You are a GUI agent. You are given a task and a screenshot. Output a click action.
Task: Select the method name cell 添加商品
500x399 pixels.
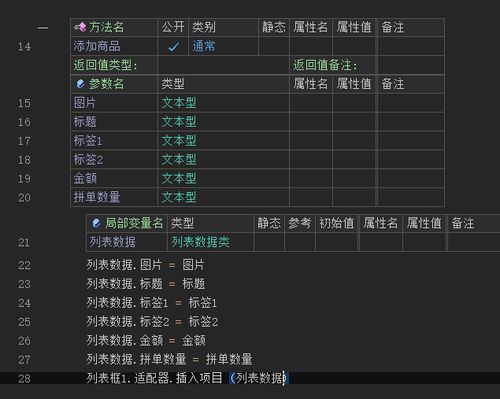pyautogui.click(x=114, y=46)
